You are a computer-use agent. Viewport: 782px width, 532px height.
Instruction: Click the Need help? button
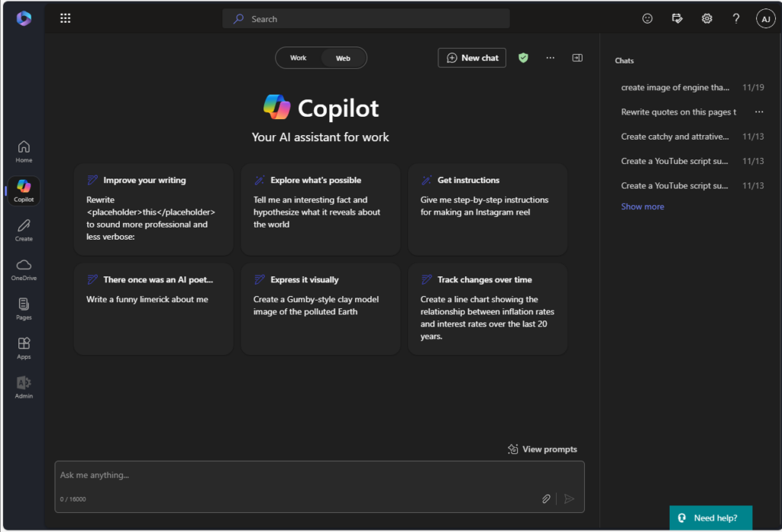(x=711, y=518)
